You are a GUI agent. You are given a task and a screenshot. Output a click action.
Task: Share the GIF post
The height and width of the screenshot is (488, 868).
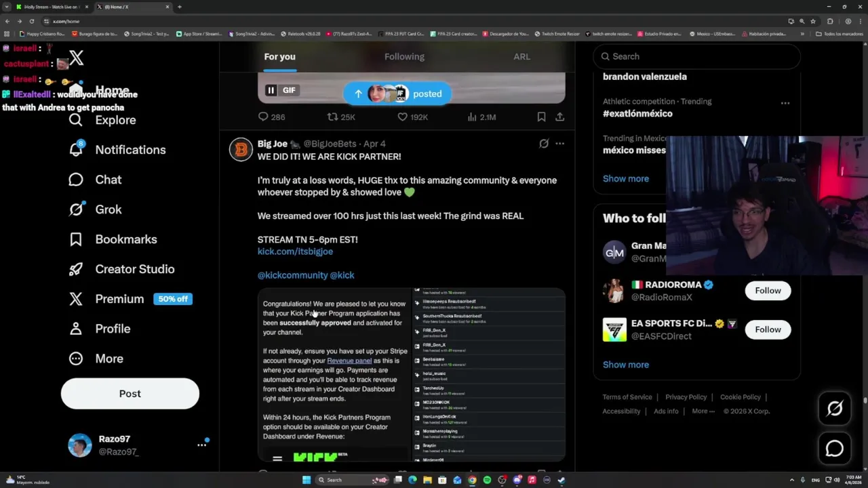tap(559, 117)
